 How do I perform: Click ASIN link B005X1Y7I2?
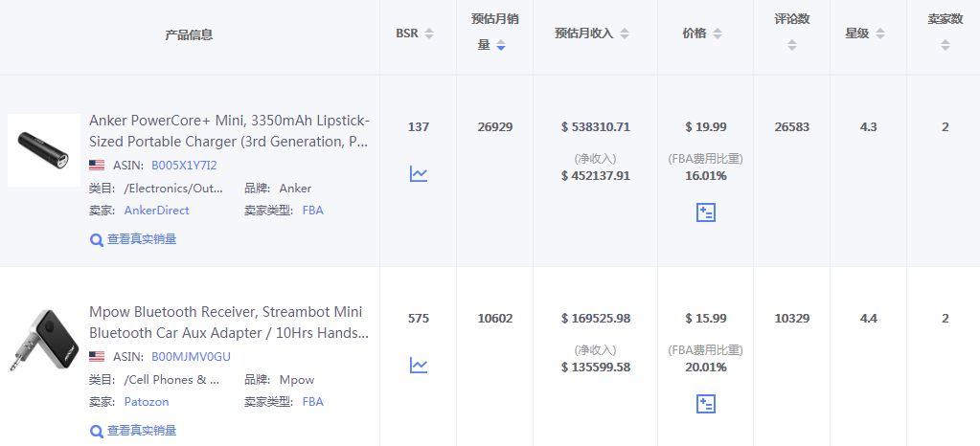click(x=184, y=165)
